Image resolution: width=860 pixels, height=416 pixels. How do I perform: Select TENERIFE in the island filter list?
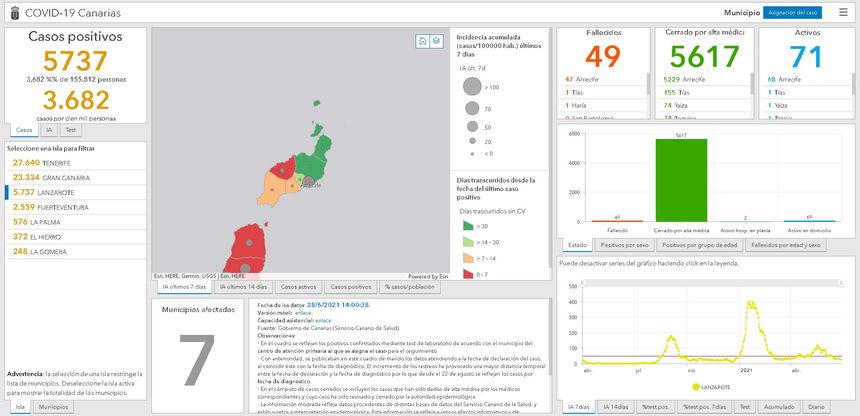coord(42,161)
